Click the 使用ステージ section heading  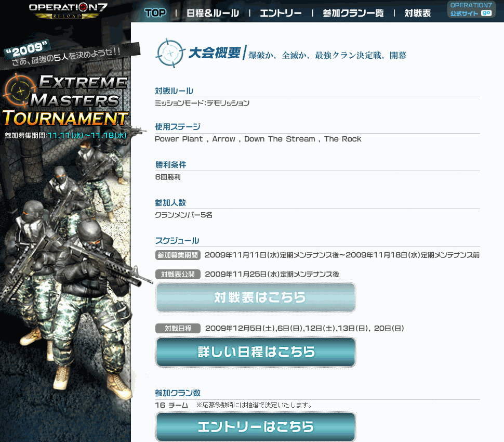[178, 127]
